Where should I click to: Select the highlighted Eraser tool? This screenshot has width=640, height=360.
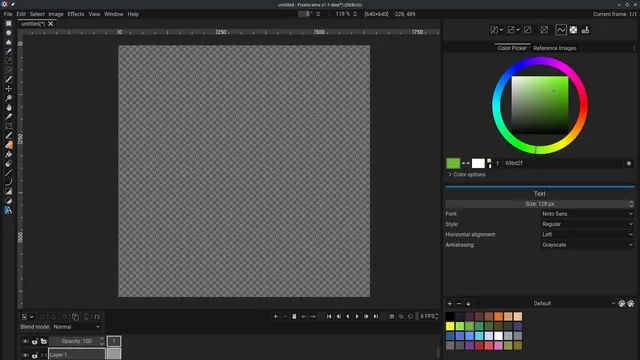pyautogui.click(x=9, y=145)
